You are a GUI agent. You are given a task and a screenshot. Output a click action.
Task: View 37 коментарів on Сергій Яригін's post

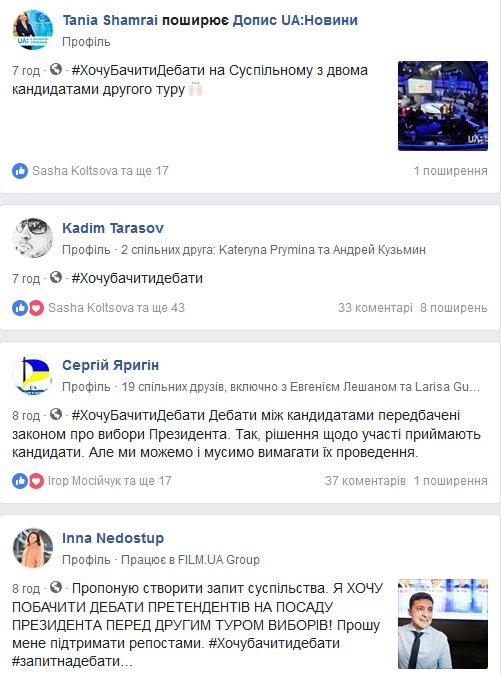tap(365, 480)
